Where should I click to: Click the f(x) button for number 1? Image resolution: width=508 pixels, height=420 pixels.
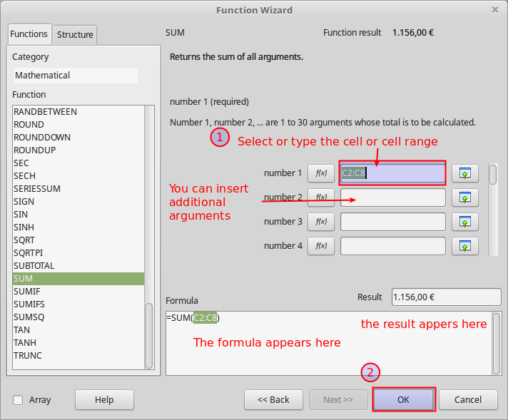pos(320,173)
